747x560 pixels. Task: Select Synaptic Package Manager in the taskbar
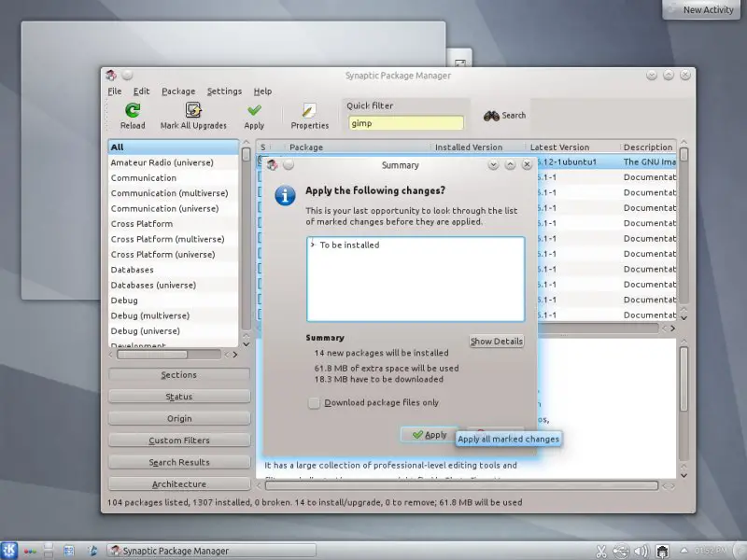click(211, 551)
